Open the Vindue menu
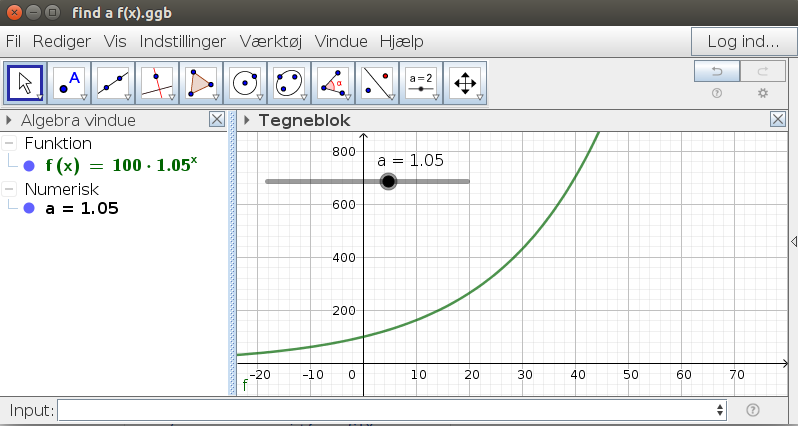The width and height of the screenshot is (798, 426). tap(341, 41)
